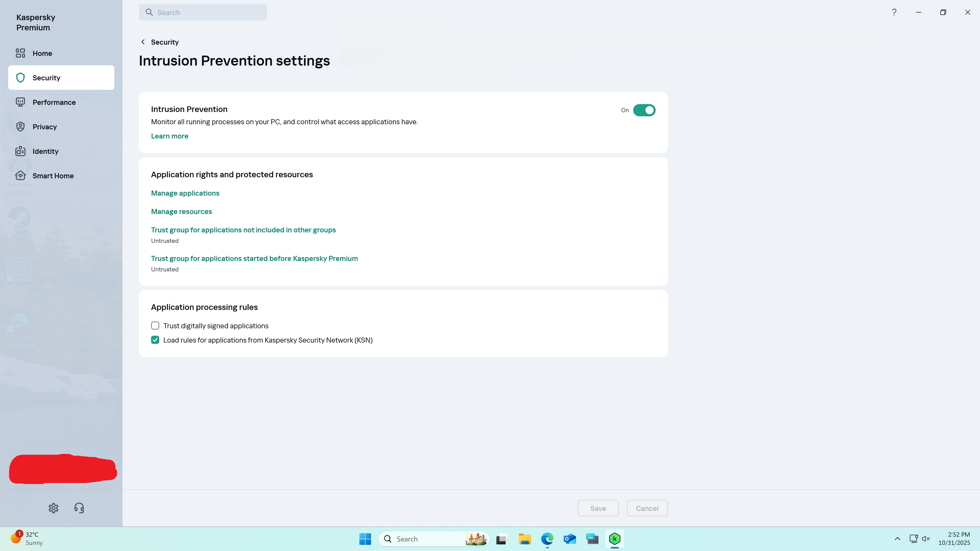Viewport: 980px width, 551px height.
Task: Check Trust digitally signed applications
Action: point(155,325)
